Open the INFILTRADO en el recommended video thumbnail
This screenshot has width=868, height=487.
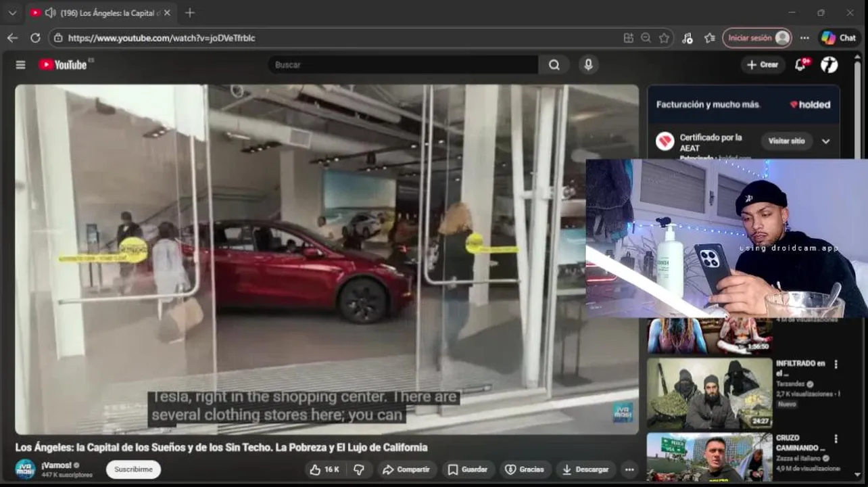[709, 394]
